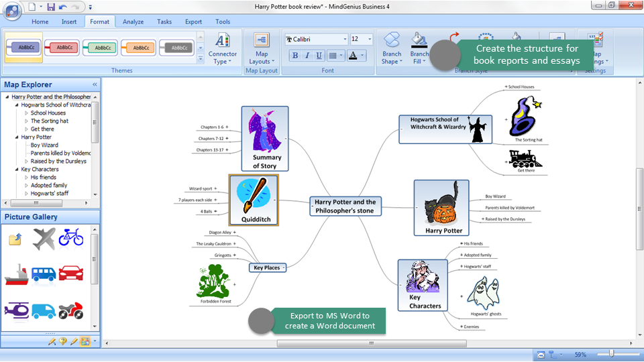Screen dimensions: 644x362
Task: Click the horizontal scrollbar under the map
Action: coord(372,343)
